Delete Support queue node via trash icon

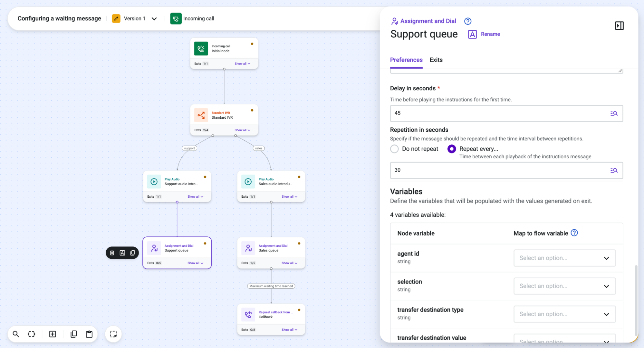112,253
